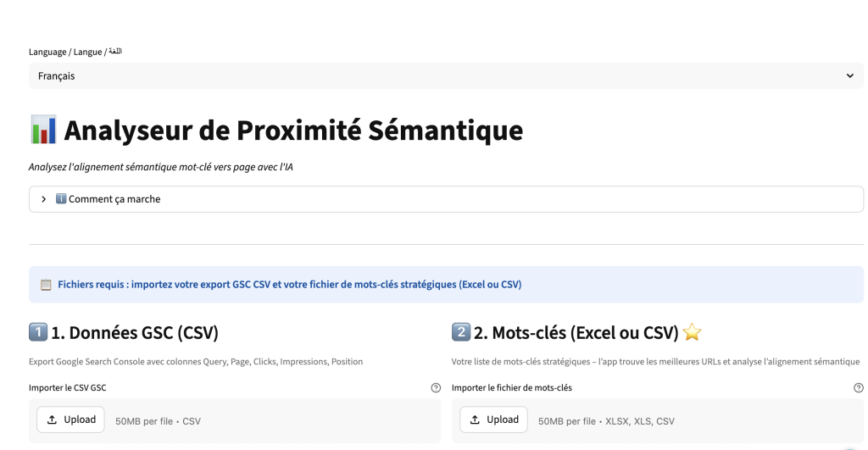
Task: Click the XLSX, XLS, CSV drop zone
Action: pyautogui.click(x=695, y=420)
